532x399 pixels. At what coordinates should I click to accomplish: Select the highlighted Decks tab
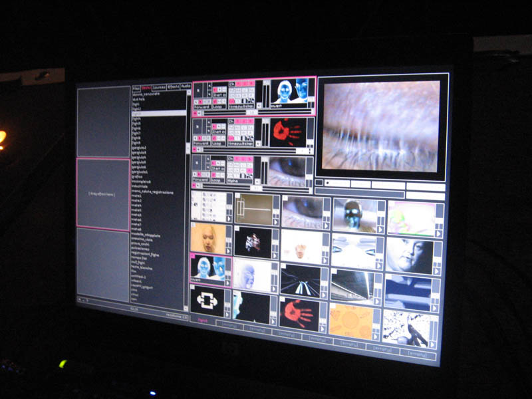click(146, 88)
